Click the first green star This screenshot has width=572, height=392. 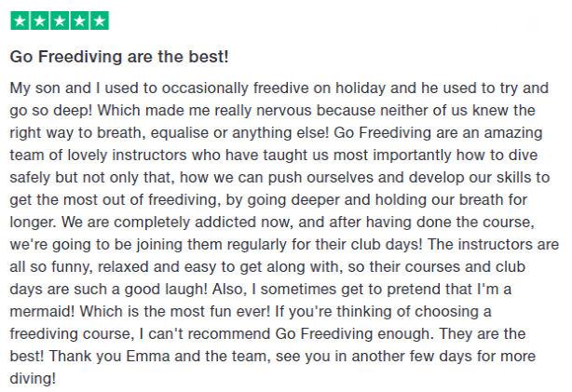pos(20,20)
